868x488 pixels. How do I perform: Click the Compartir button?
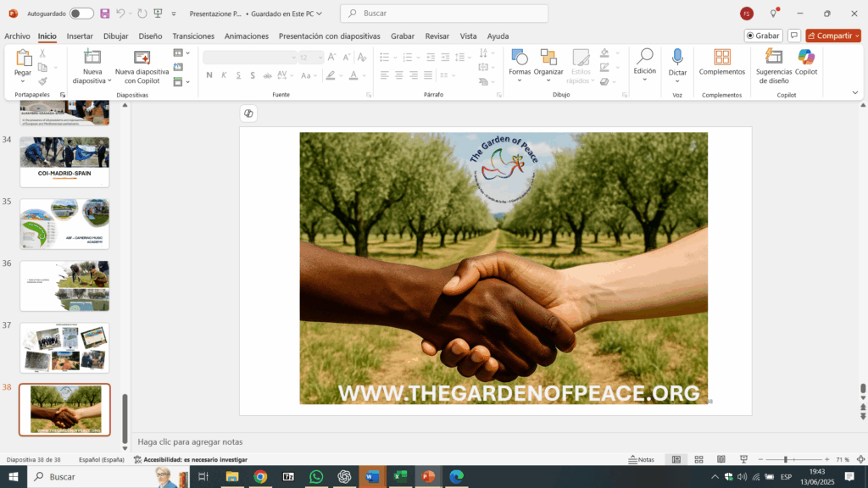(x=832, y=36)
